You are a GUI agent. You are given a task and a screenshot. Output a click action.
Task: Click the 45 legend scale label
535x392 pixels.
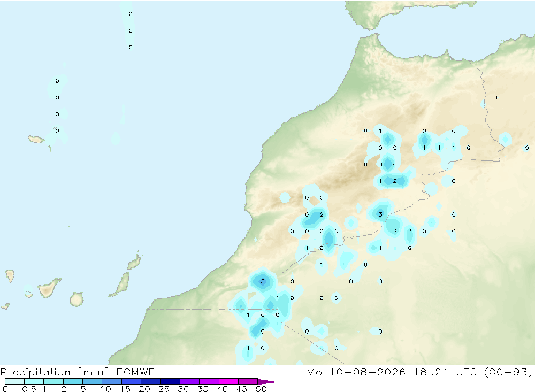[242, 389]
